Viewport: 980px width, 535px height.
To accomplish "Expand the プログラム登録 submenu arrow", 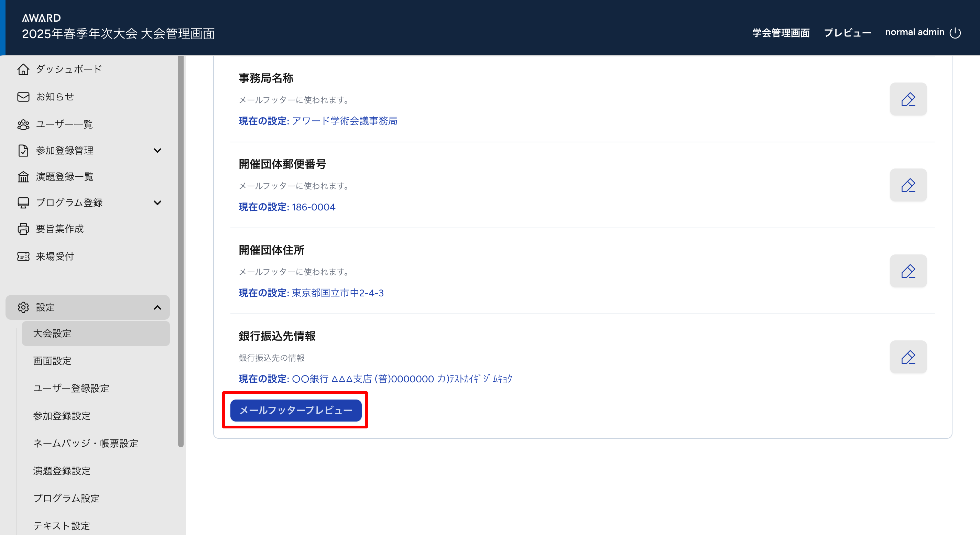I will point(157,203).
